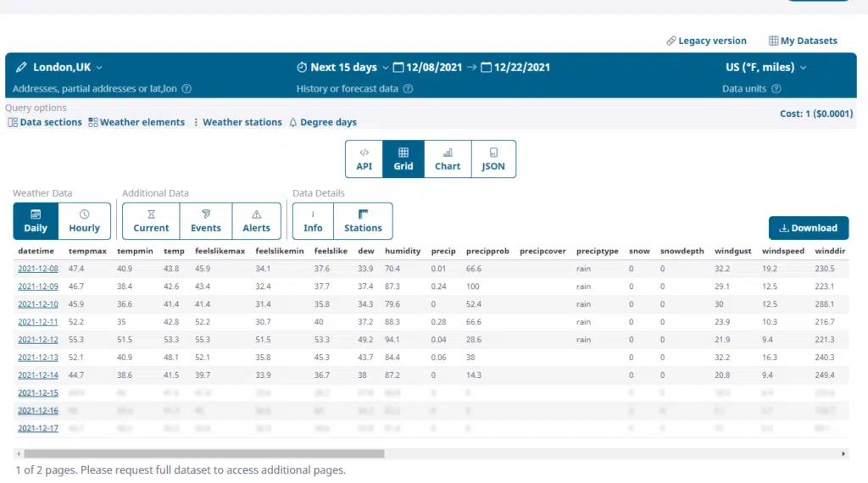Select the Daily weather data view
This screenshot has height=483, width=868.
click(x=36, y=220)
